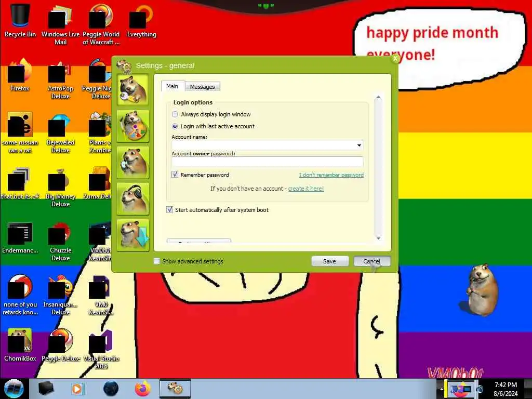Close the Settings - general dialog
The width and height of the screenshot is (532, 399).
point(395,58)
